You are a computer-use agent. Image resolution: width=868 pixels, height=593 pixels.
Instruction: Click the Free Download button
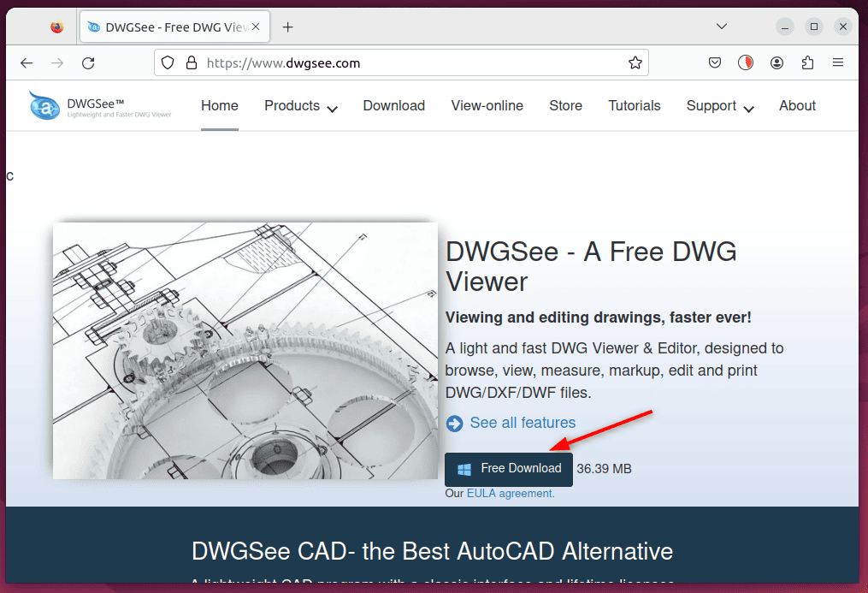[509, 469]
